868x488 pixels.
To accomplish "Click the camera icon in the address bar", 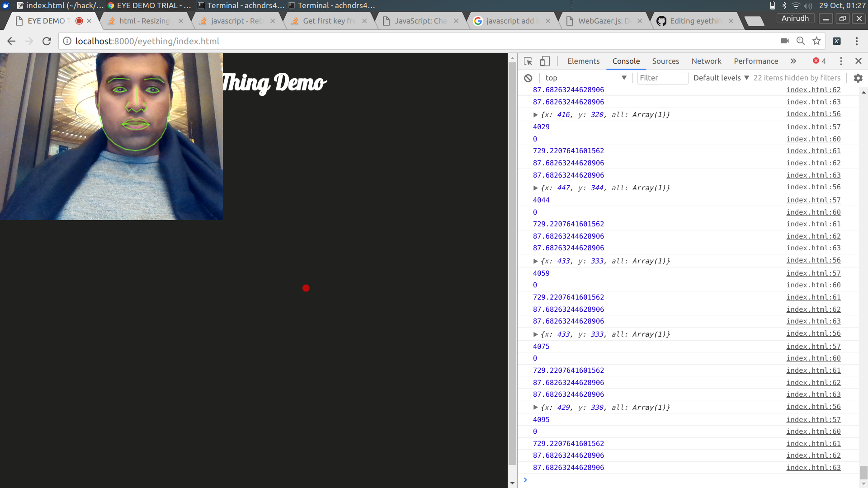I will (785, 41).
